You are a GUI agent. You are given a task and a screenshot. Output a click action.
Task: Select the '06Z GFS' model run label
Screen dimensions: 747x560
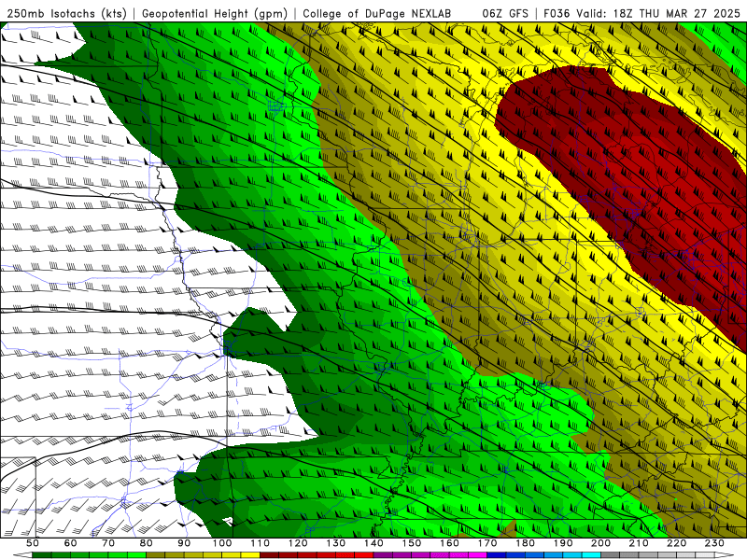(505, 13)
